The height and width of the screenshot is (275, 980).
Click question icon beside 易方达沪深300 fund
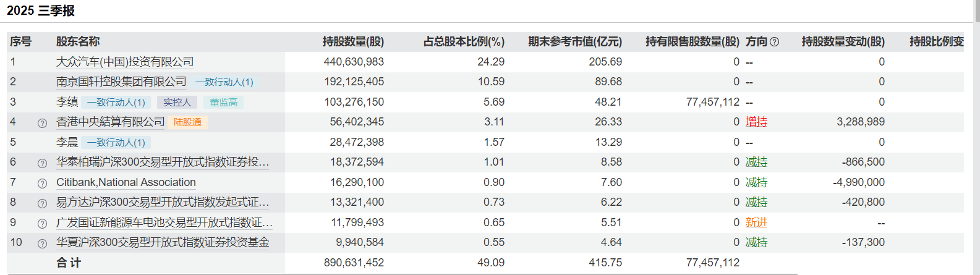[x=42, y=203]
